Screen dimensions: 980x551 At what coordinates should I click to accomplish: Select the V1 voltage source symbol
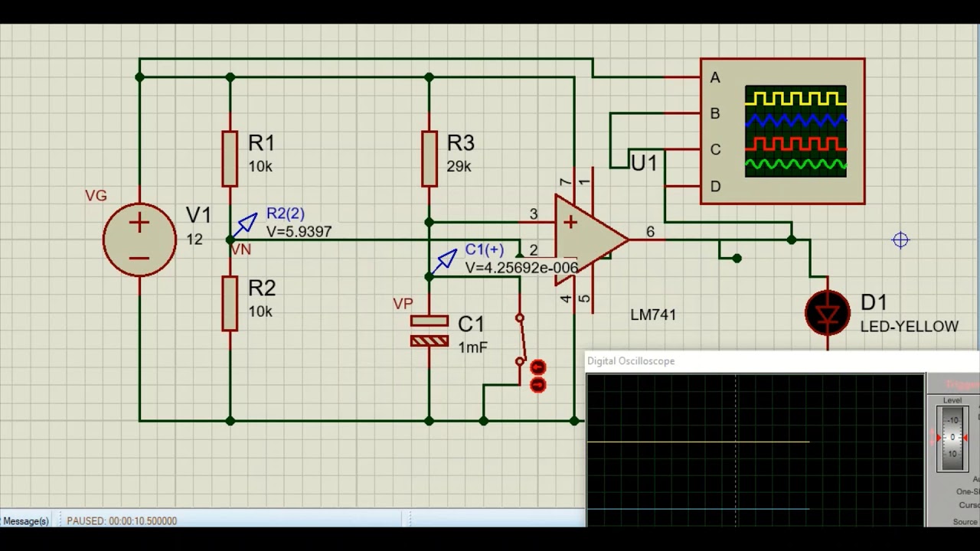(139, 240)
